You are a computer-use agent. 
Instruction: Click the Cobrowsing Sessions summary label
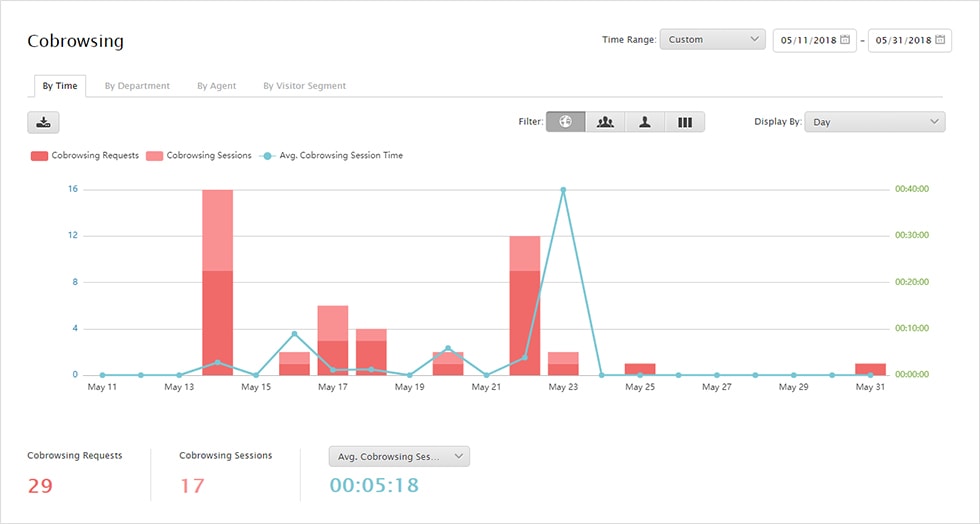pyautogui.click(x=226, y=456)
